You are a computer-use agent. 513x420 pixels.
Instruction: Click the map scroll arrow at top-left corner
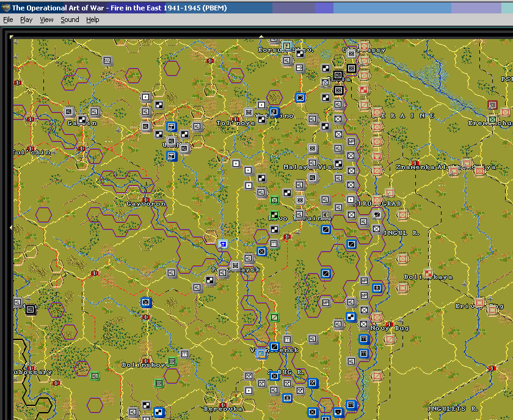tap(12, 37)
